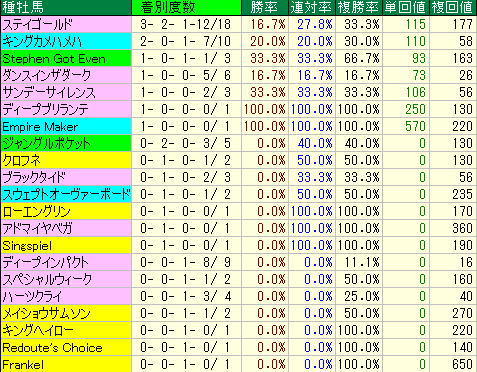Click the place return value 177
This screenshot has height=372, width=477.
coord(463,24)
